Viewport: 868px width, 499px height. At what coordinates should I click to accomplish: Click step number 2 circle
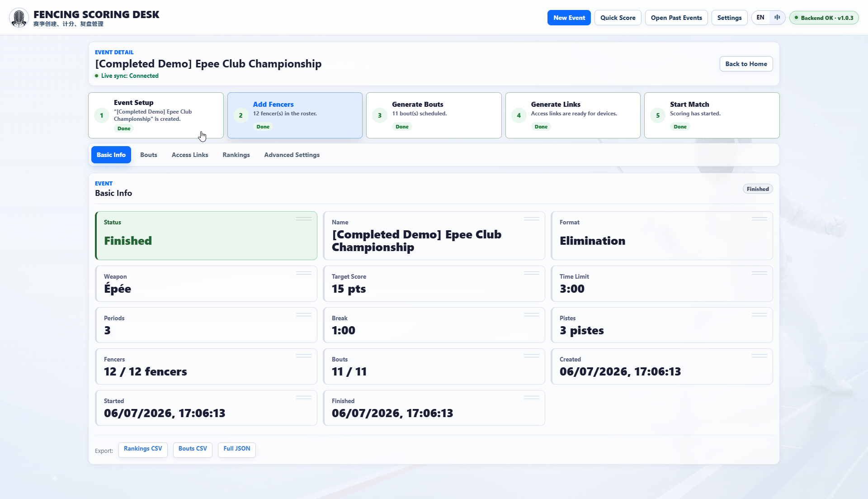(241, 115)
